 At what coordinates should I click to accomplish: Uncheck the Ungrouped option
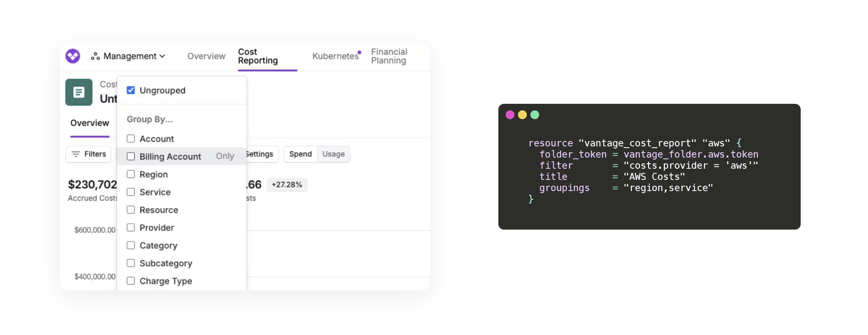click(131, 90)
